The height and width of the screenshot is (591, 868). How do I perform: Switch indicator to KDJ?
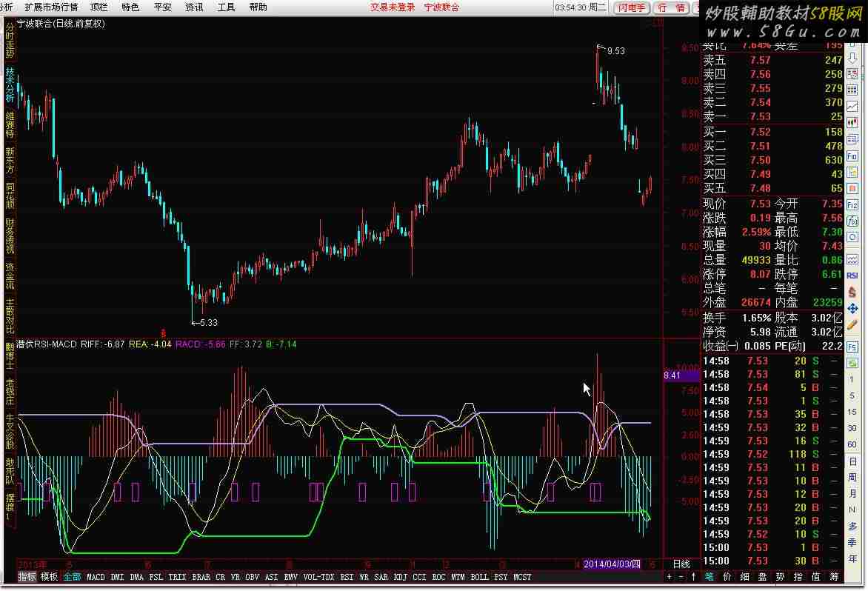[x=400, y=577]
